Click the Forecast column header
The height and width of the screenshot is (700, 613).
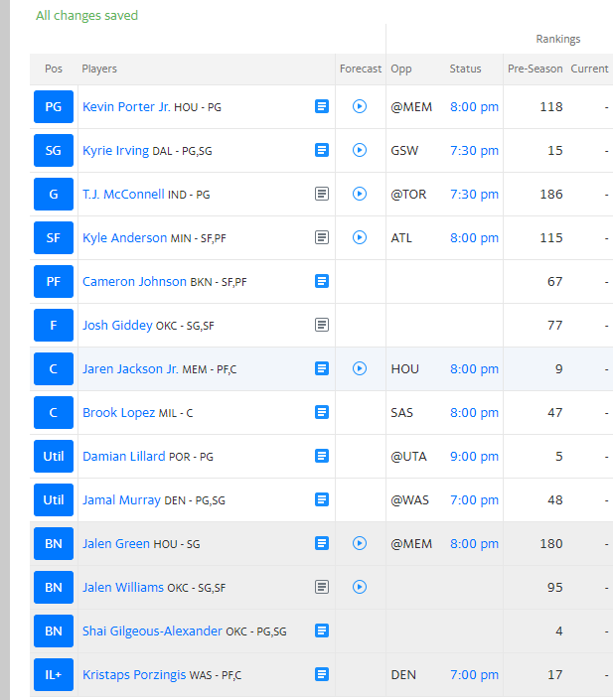point(360,69)
